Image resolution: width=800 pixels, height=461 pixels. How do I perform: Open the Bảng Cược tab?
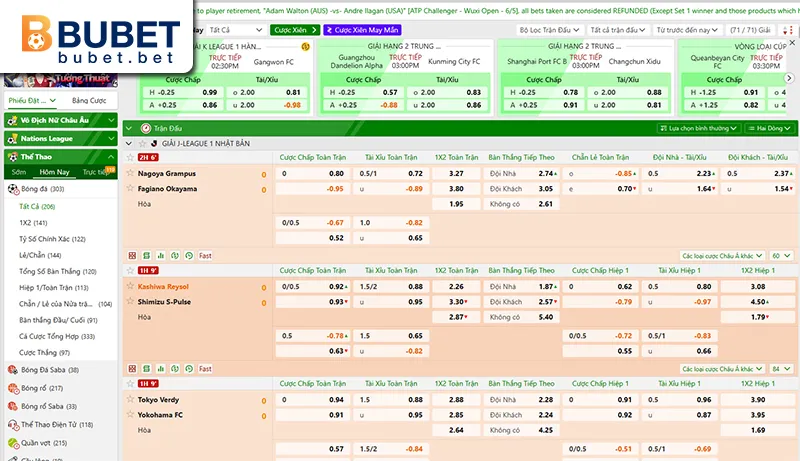coord(89,100)
